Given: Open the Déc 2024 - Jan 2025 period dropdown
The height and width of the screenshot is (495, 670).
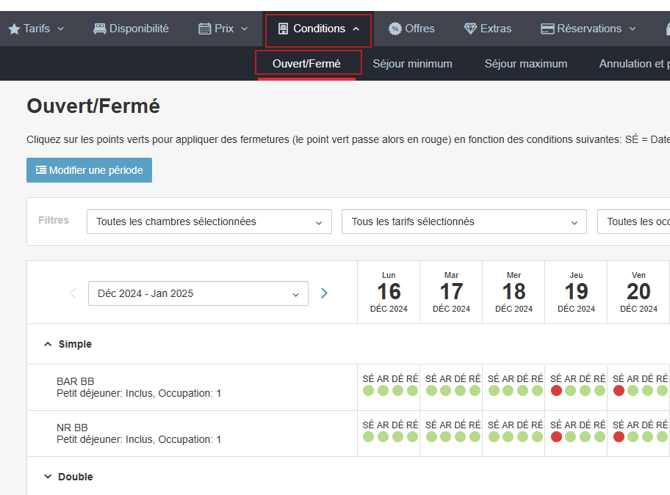Looking at the screenshot, I should pyautogui.click(x=198, y=293).
